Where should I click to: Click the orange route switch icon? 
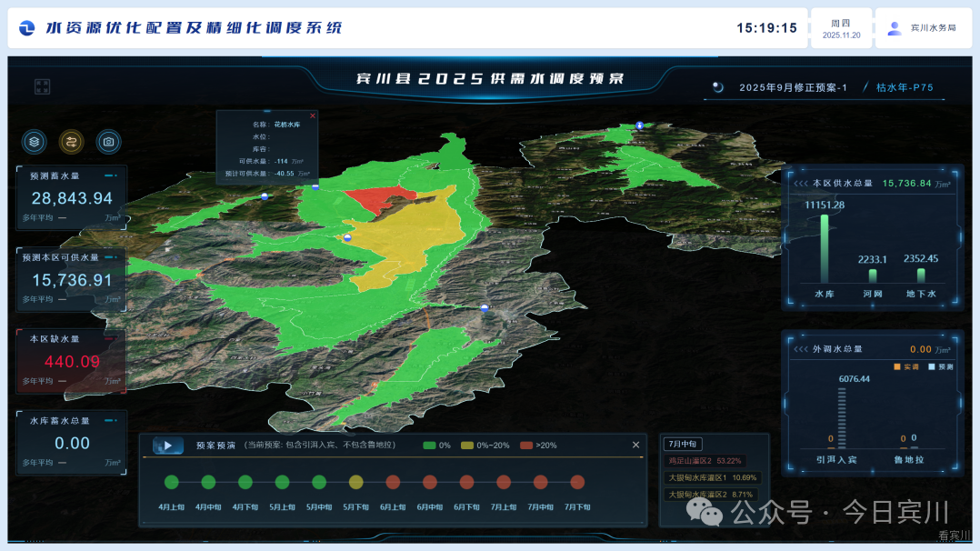tap(72, 141)
